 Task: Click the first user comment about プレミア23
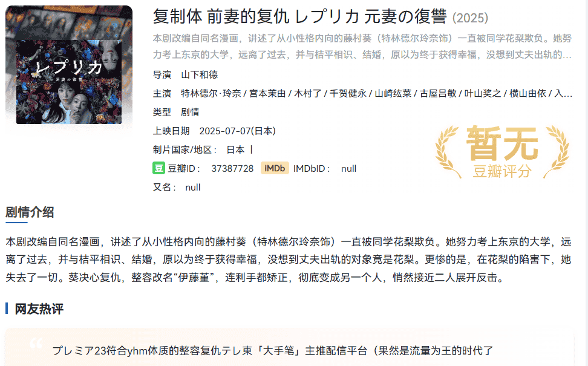pos(272,350)
